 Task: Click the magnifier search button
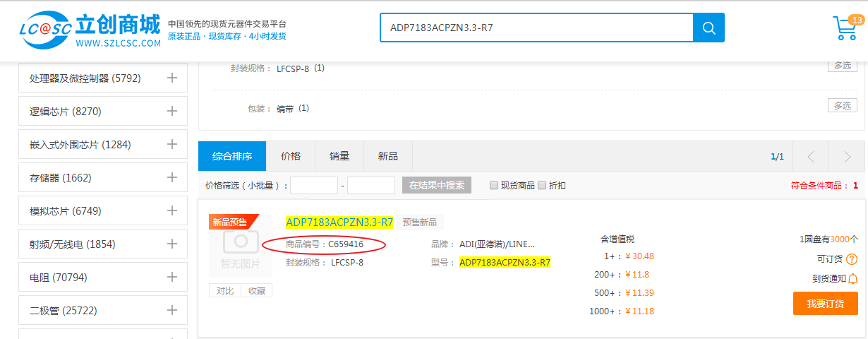click(x=709, y=28)
